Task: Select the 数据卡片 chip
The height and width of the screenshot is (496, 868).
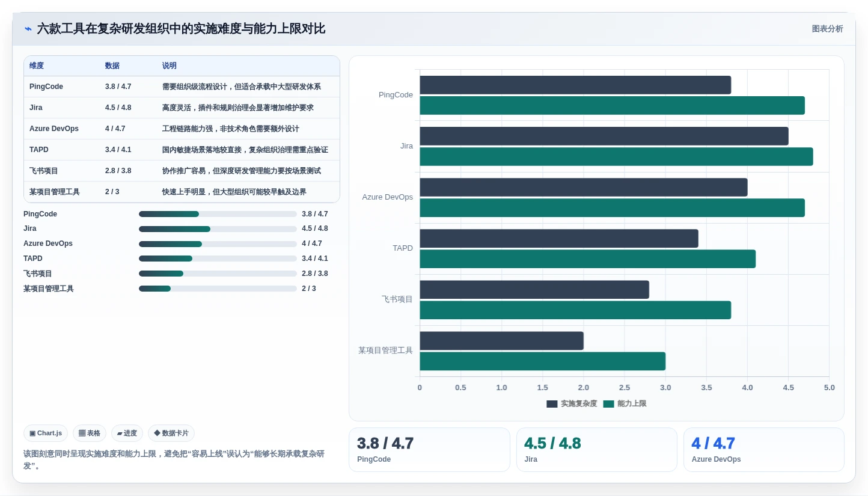Action: pos(171,433)
